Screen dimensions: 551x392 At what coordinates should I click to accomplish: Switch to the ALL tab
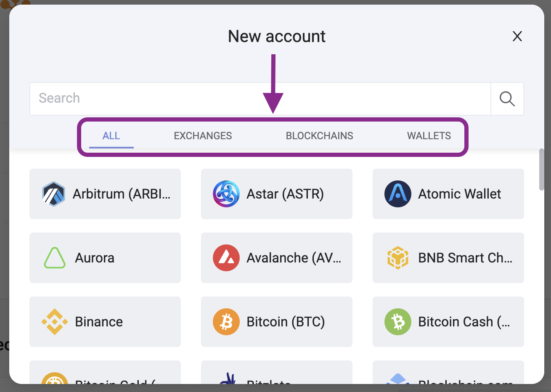pos(111,136)
